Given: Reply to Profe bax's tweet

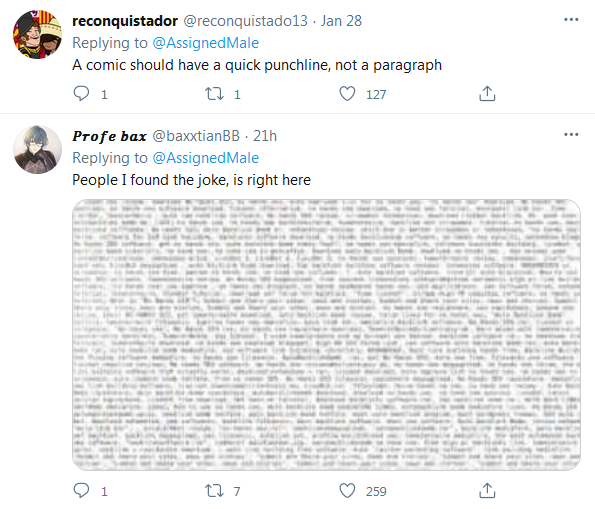Looking at the screenshot, I should pos(81,490).
